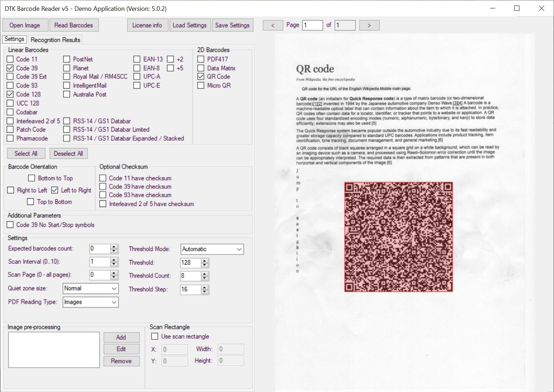The image size is (554, 392).
Task: Decrease Scan Interval value spinner
Action: [114, 264]
